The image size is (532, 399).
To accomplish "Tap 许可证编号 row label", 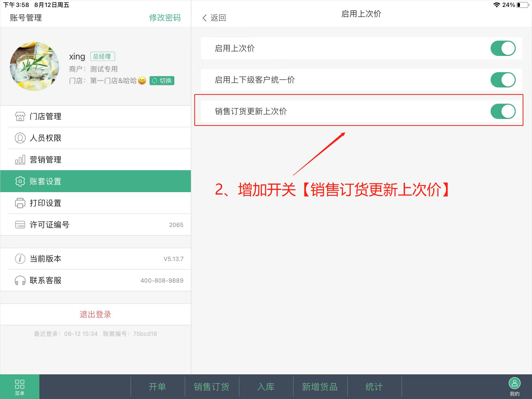I will [50, 225].
